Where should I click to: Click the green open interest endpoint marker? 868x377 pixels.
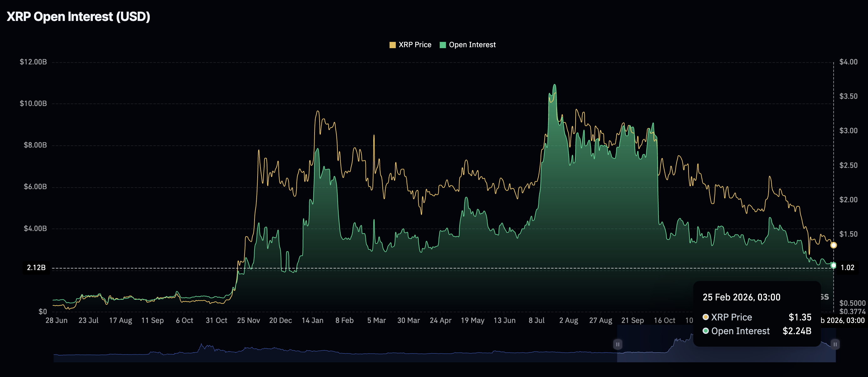833,265
